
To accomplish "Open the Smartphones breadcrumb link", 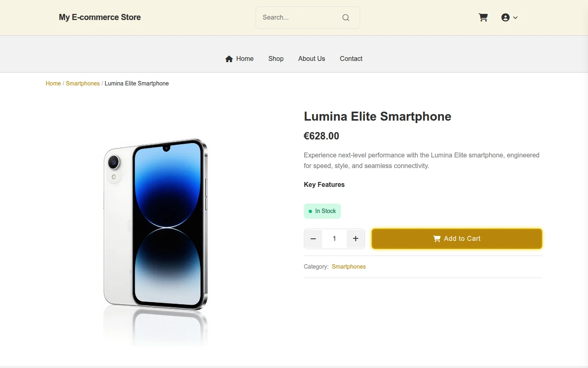I will (x=82, y=83).
